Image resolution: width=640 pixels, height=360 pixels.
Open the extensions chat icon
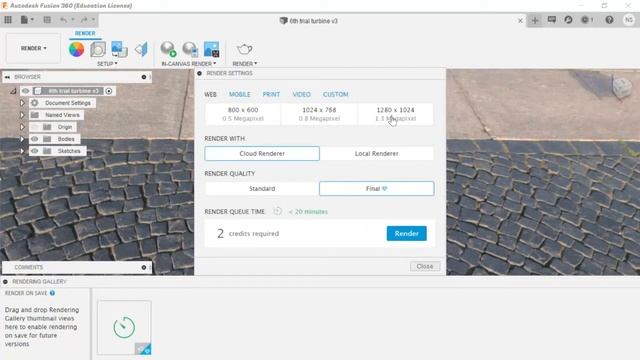tap(552, 20)
